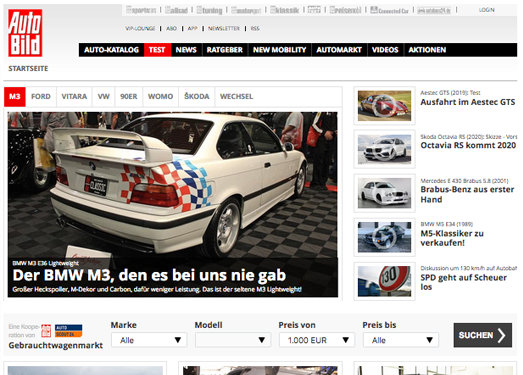Click the LOGIN link
523x375 pixels.
click(487, 10)
